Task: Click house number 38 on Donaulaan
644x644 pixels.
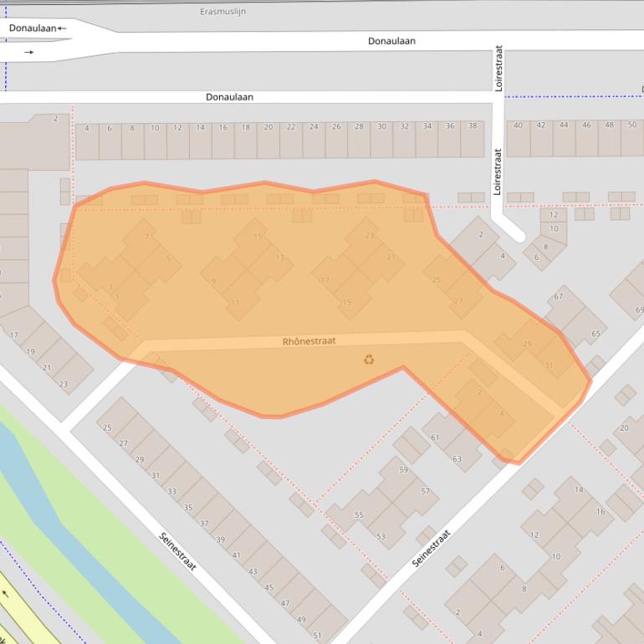Action: 473,127
